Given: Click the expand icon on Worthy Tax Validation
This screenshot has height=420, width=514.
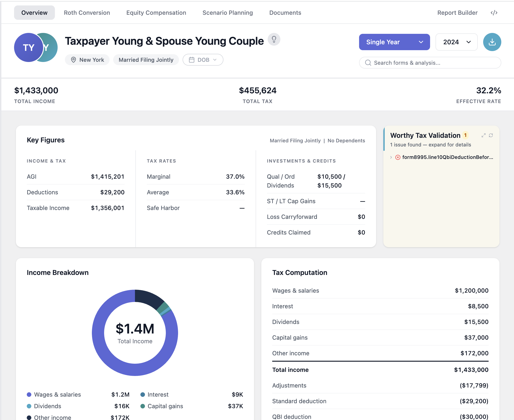Looking at the screenshot, I should pyautogui.click(x=483, y=135).
